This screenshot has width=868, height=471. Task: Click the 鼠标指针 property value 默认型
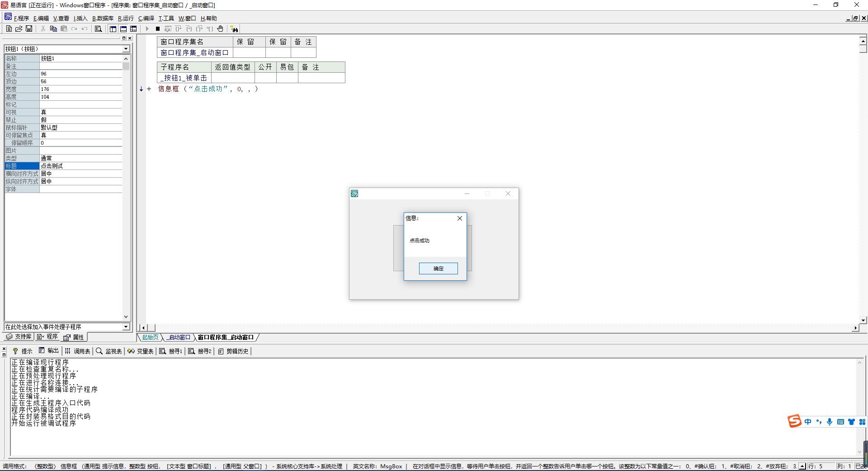click(x=81, y=127)
